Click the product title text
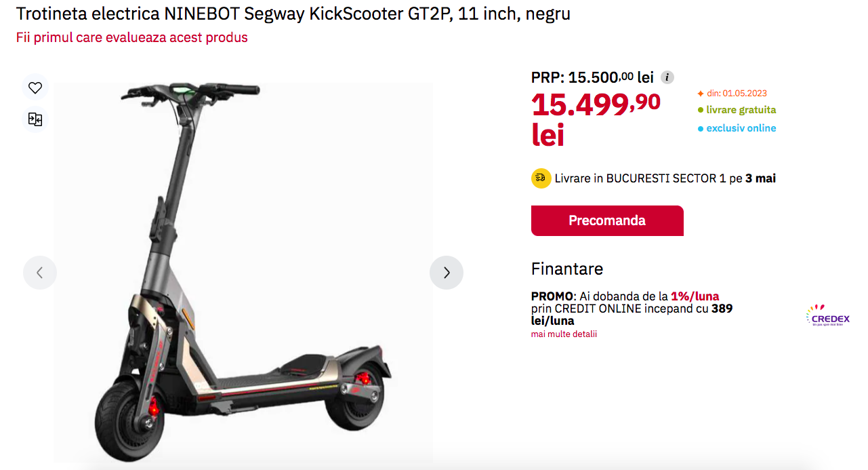Image resolution: width=868 pixels, height=470 pixels. coord(293,14)
